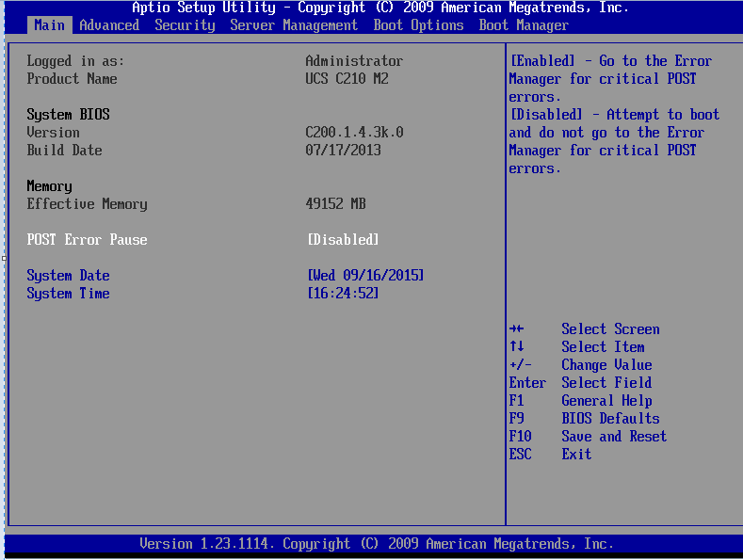Click the Build Date value 07/17/2013
The width and height of the screenshot is (743, 560).
[x=343, y=151]
